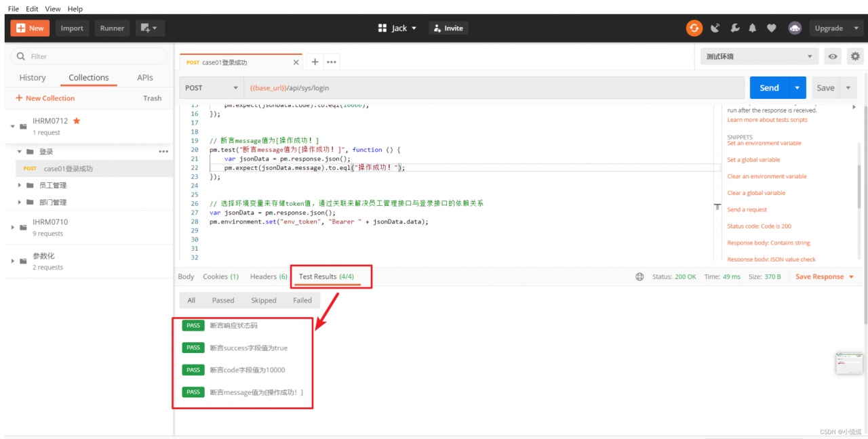Expand the 部门管理 folder

pos(20,202)
